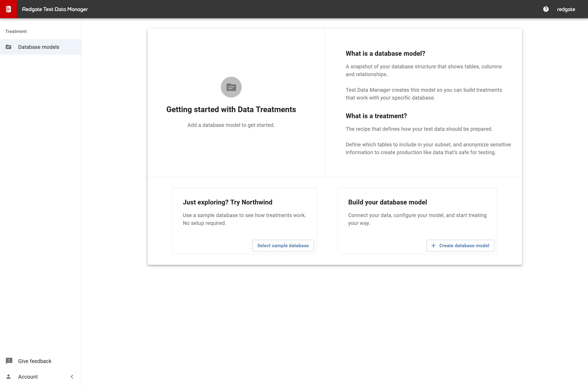Collapse the sidebar using the chevron
The width and height of the screenshot is (588, 387).
[x=72, y=377]
